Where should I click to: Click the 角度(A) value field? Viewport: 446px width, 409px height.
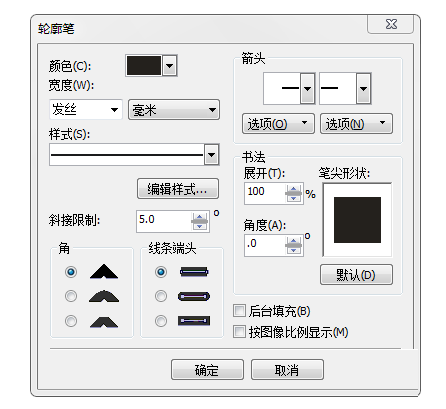click(265, 245)
